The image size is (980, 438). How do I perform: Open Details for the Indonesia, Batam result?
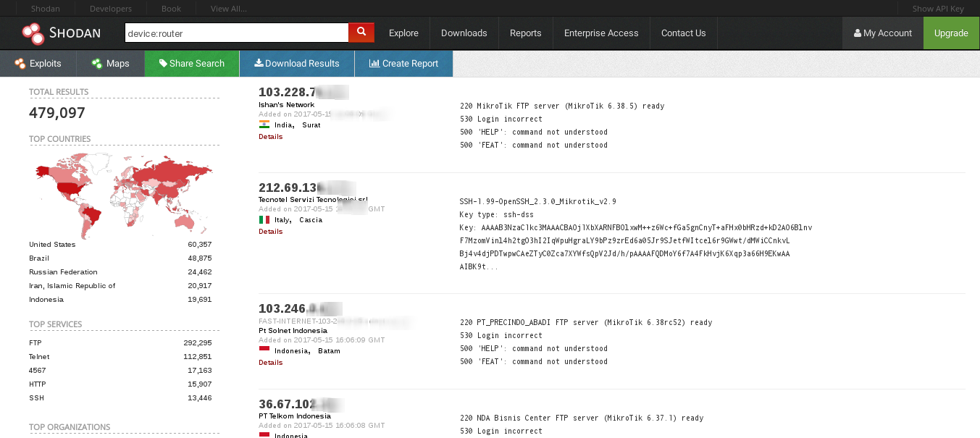[270, 363]
